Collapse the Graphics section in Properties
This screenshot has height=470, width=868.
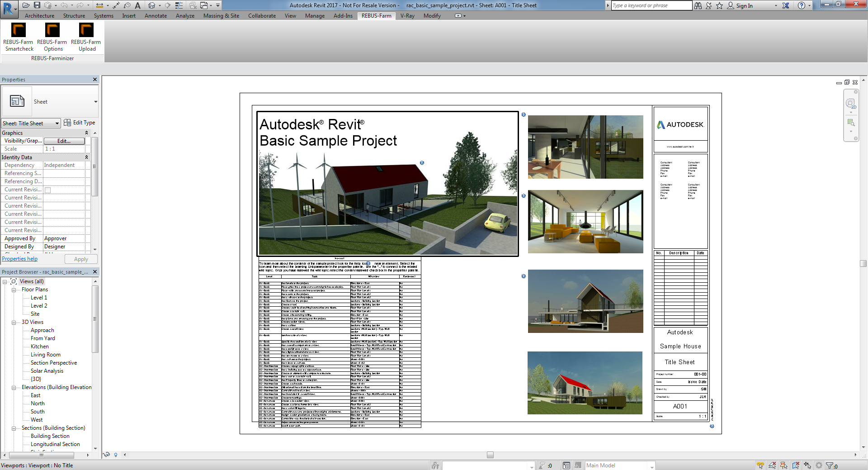87,133
